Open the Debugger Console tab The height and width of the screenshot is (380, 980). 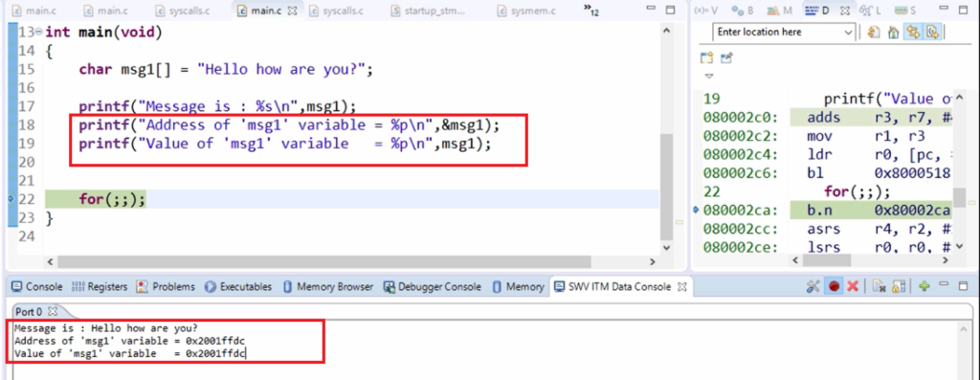pos(432,287)
